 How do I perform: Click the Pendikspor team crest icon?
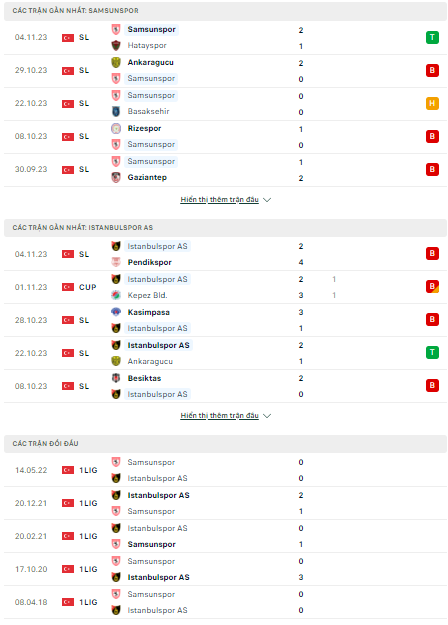tap(116, 262)
